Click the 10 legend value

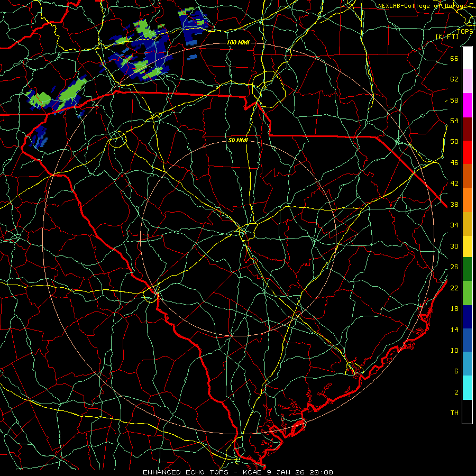point(454,350)
